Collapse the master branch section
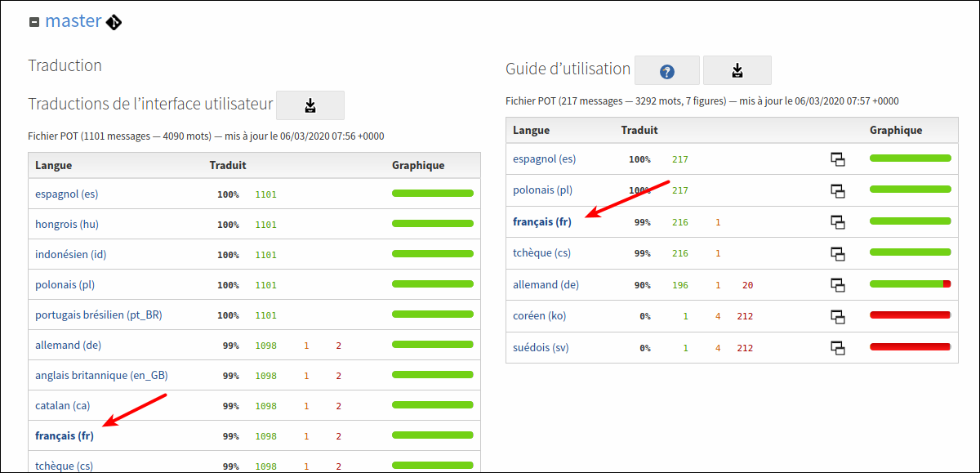Viewport: 980px width, 473px height. coord(33,23)
